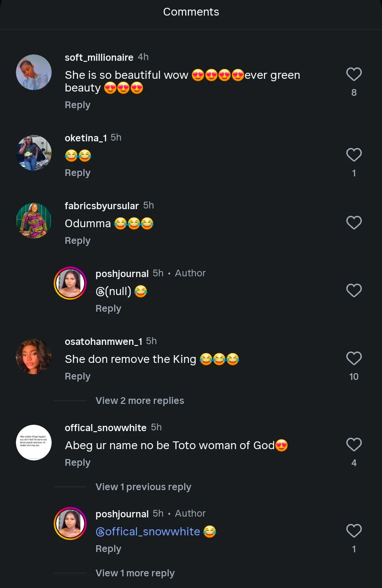The image size is (382, 588).
Task: Heart poshjournal's (null) reply
Action: click(354, 290)
